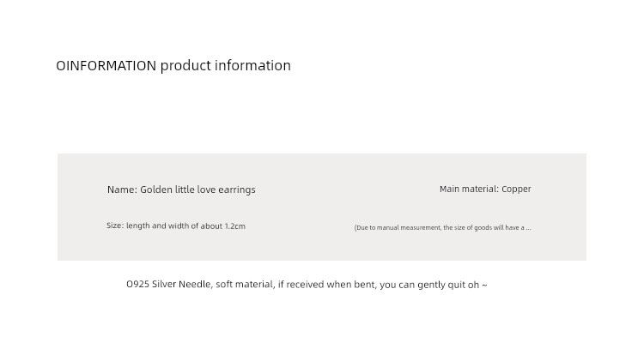Click 'size of goods' in measurement note
644x361 pixels.
click(x=473, y=228)
